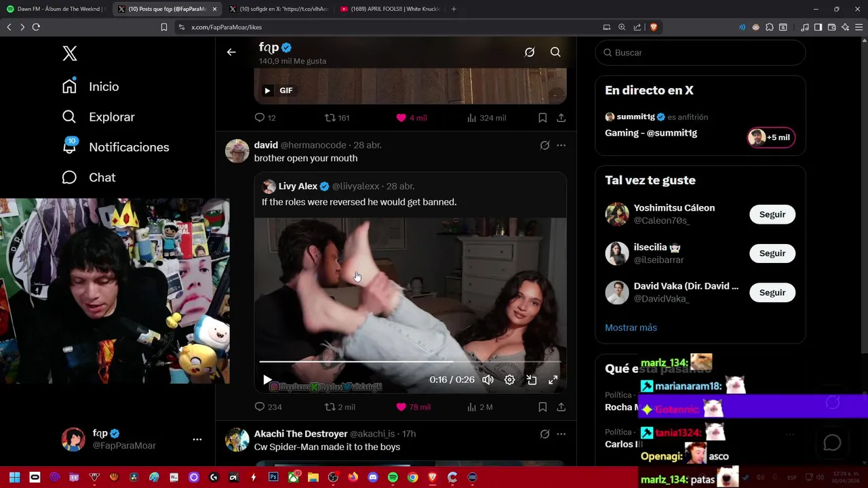868x488 pixels.
Task: Open Brave Wallet icon in toolbar
Action: [x=831, y=27]
